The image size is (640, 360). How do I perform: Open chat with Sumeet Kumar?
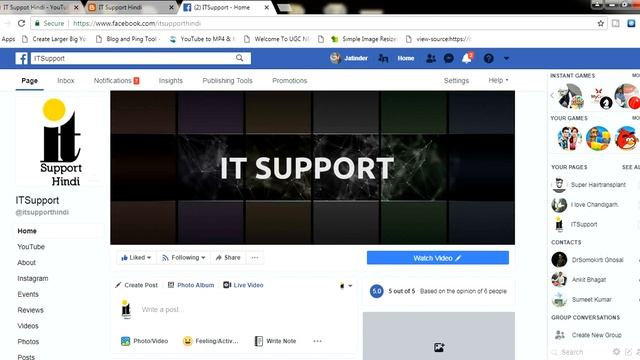(582, 300)
